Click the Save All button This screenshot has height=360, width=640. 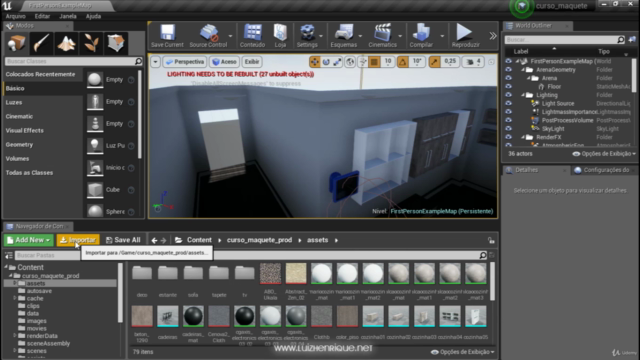coord(123,240)
